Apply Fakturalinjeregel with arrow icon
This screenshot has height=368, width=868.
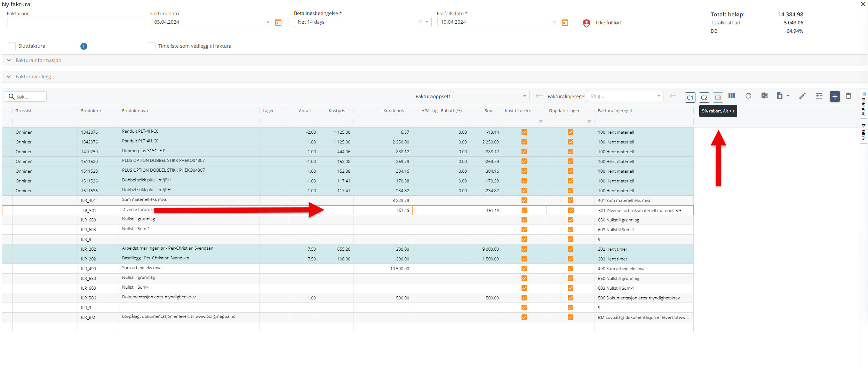coord(673,96)
